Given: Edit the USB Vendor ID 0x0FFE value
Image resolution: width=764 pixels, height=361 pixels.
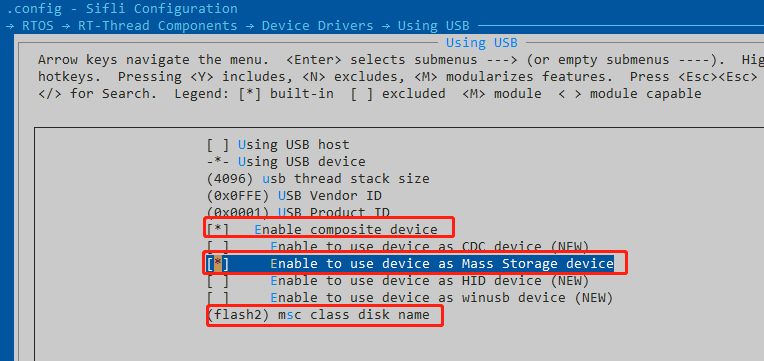Looking at the screenshot, I should coord(238,196).
